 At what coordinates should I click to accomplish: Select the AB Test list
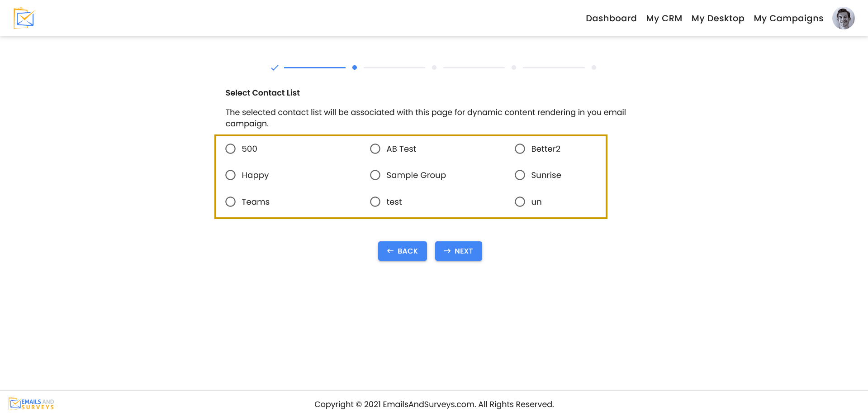pyautogui.click(x=375, y=149)
